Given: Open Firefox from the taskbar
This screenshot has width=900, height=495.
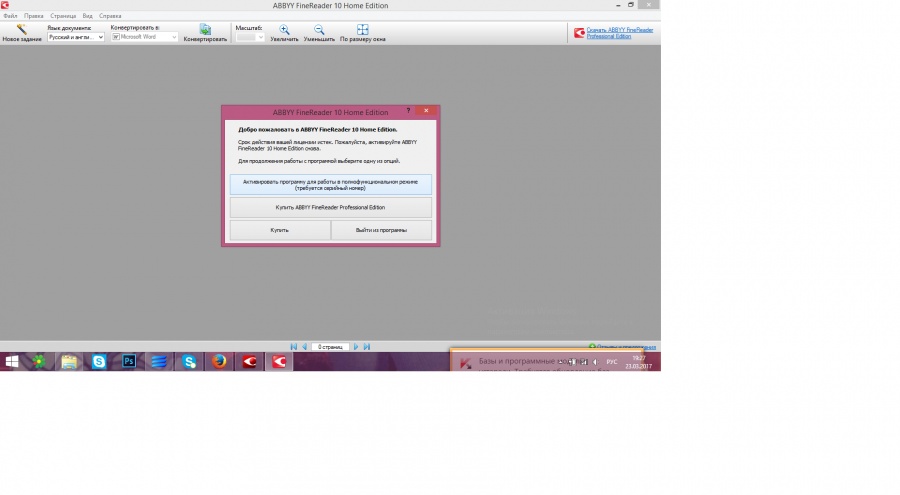Looking at the screenshot, I should tap(219, 361).
